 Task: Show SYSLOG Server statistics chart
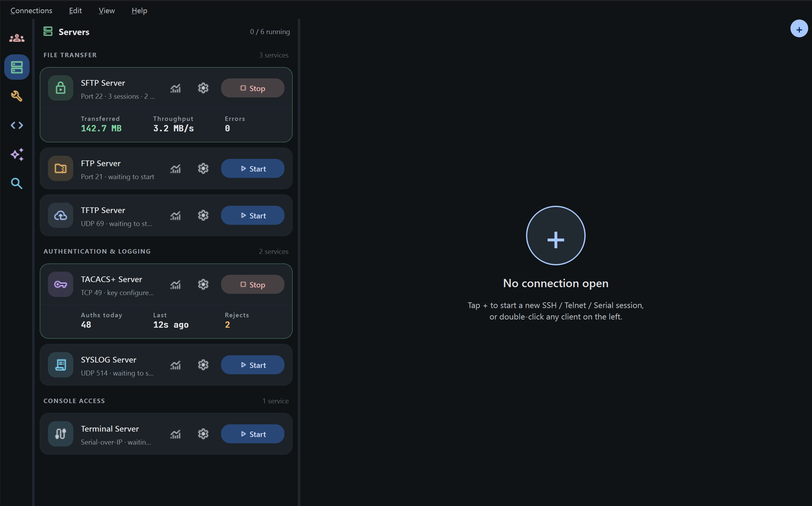[x=175, y=365]
